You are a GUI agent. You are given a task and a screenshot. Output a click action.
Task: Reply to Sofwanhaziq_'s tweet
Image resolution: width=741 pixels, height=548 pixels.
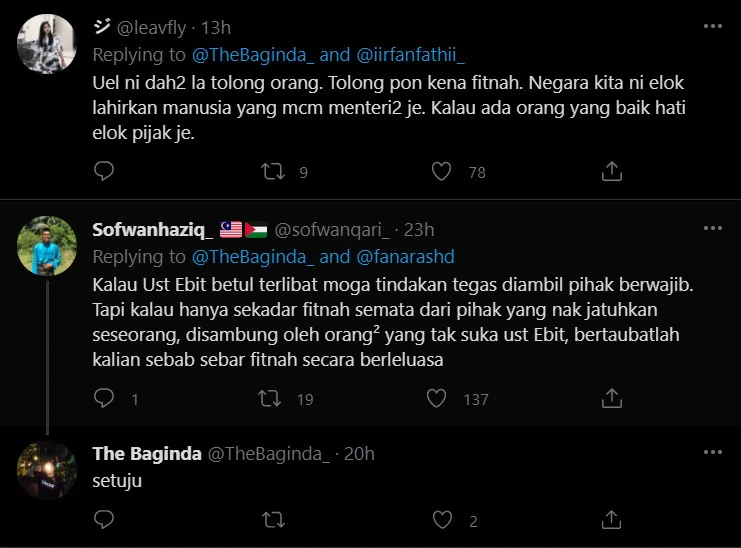[x=105, y=399]
